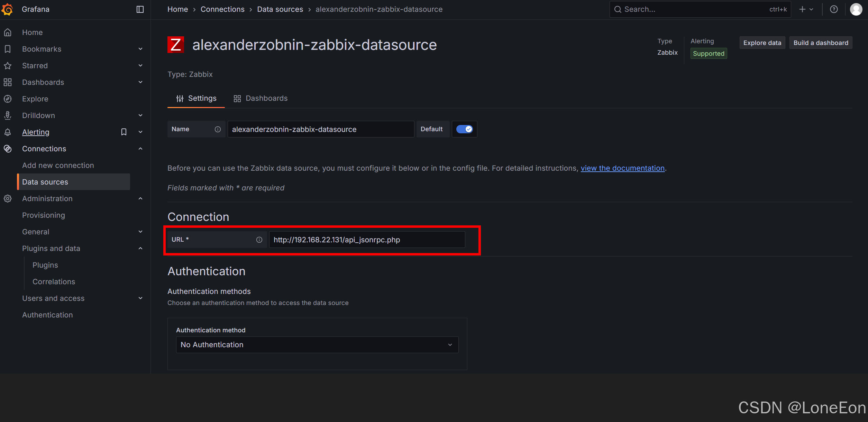Screen dimensions: 868x422
Task: Open the Alerting sidebar link
Action: click(x=36, y=132)
